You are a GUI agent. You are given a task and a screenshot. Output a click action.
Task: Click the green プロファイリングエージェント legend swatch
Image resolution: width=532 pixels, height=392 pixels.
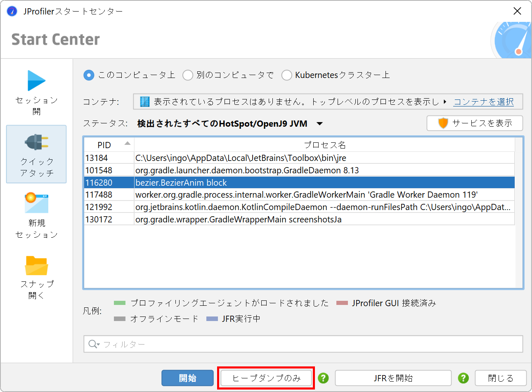pos(119,303)
